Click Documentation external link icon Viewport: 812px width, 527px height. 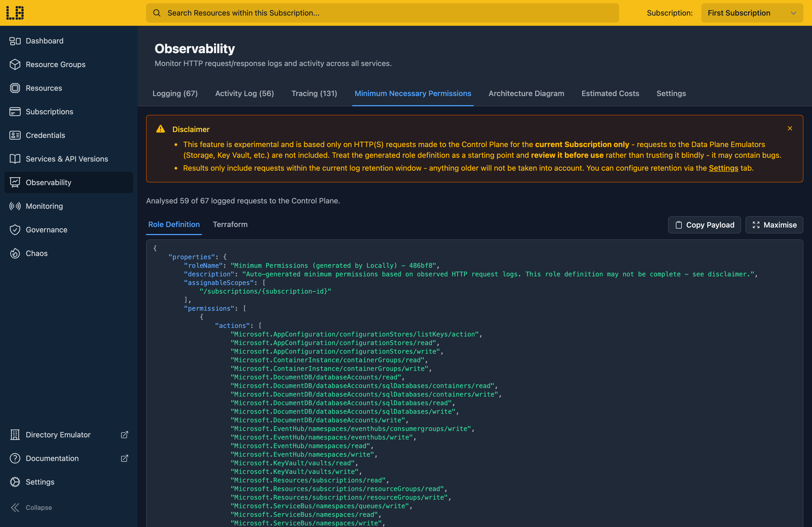(x=125, y=458)
